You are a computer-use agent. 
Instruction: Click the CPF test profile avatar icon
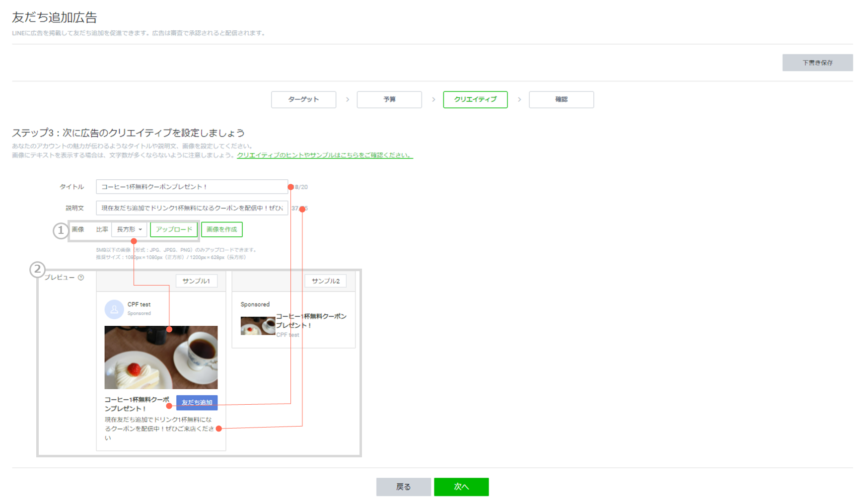(x=114, y=309)
